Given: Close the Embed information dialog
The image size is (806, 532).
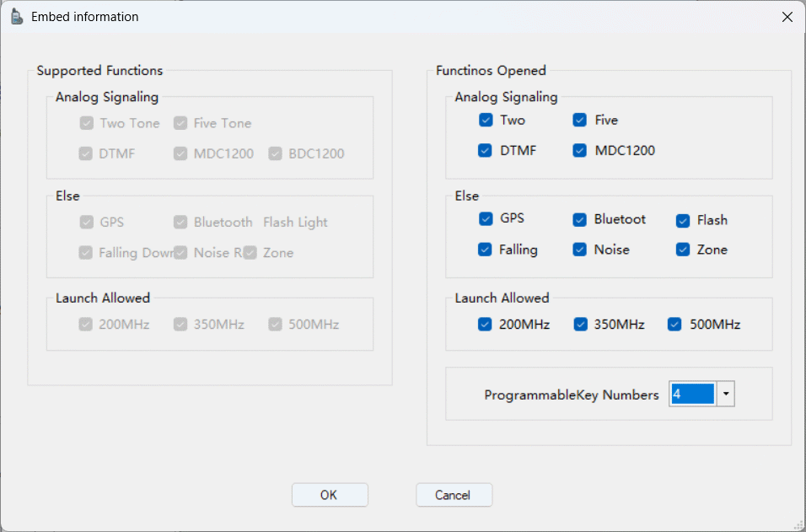Looking at the screenshot, I should [787, 17].
